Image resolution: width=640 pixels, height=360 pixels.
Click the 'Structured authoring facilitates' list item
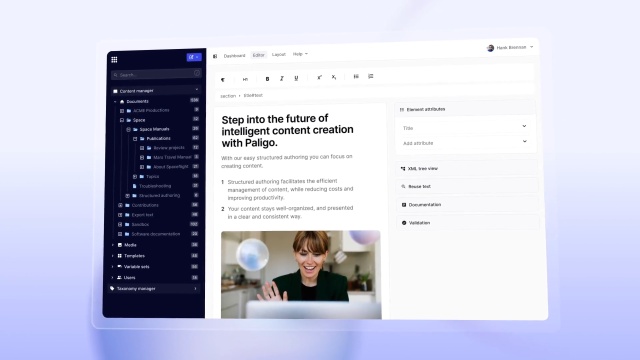pyautogui.click(x=290, y=189)
